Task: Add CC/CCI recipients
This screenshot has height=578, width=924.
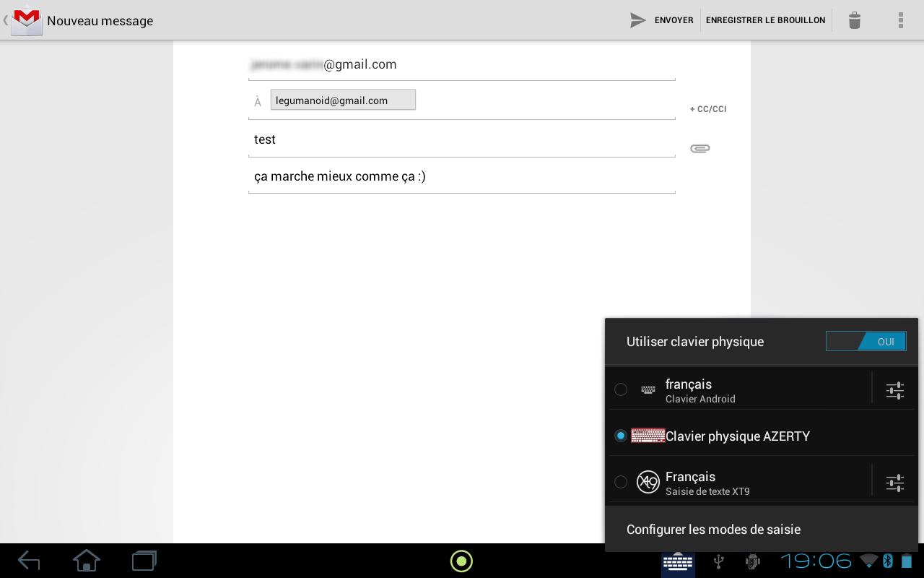Action: (708, 109)
